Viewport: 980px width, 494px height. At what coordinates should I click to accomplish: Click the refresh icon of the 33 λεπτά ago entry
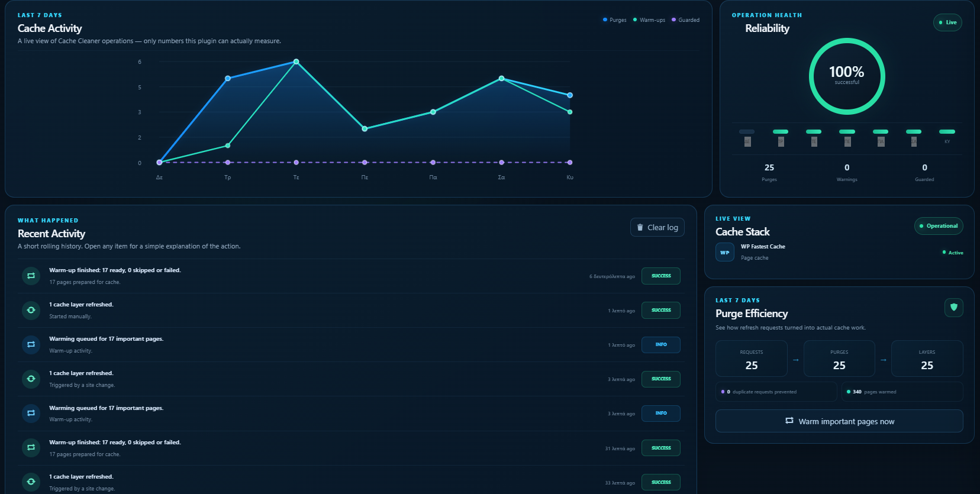(31, 482)
